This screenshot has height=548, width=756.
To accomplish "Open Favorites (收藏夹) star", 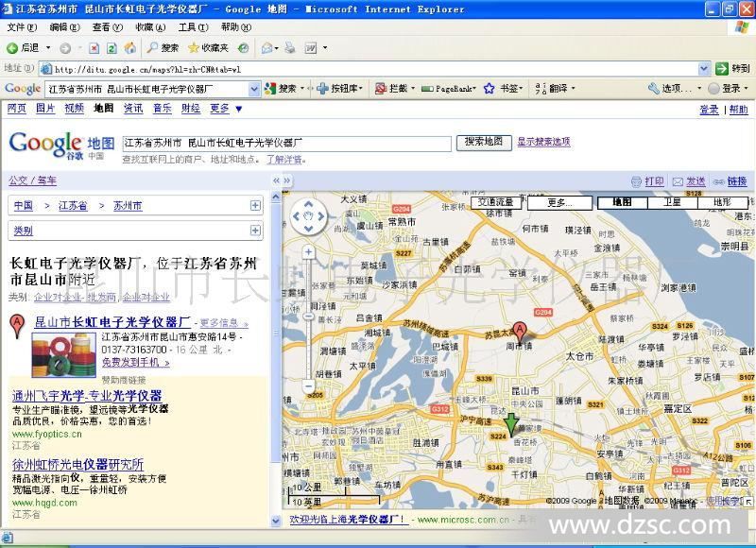I will [x=194, y=48].
